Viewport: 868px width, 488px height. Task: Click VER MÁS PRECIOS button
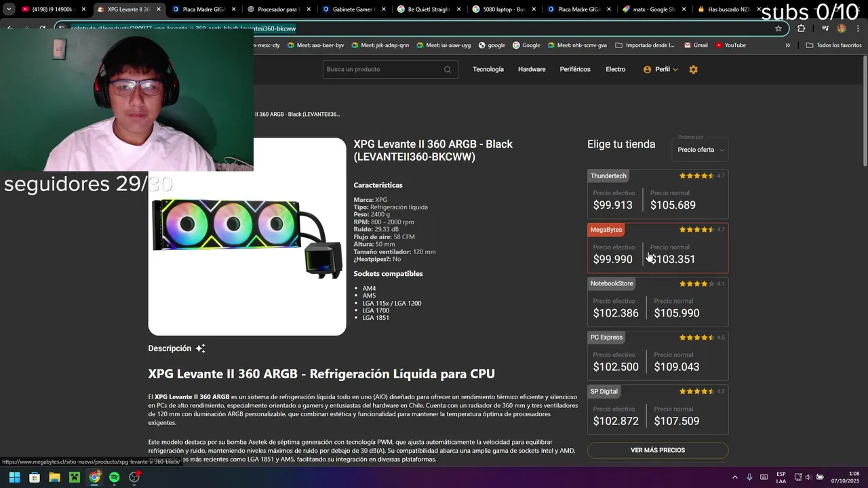[x=658, y=450]
